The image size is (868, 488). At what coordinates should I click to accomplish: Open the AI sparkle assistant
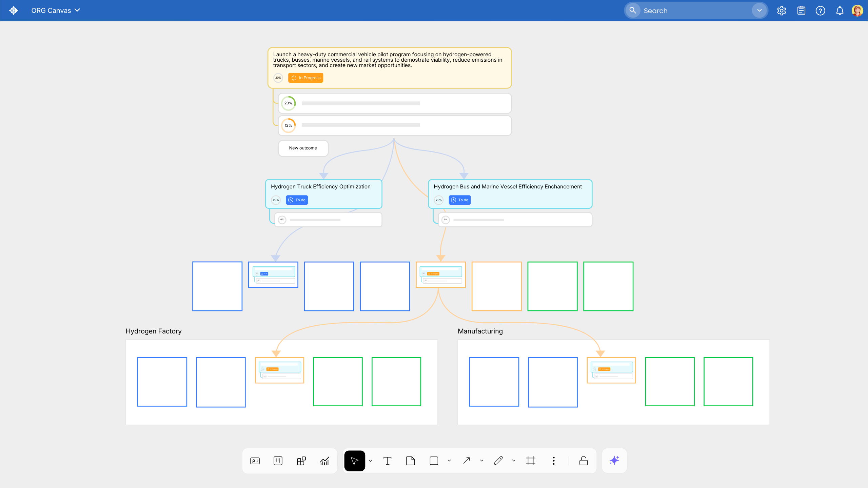tap(614, 461)
